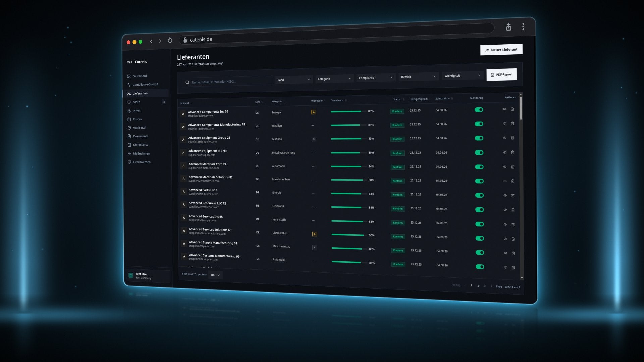Click the browser share icon
The width and height of the screenshot is (644, 362).
508,27
